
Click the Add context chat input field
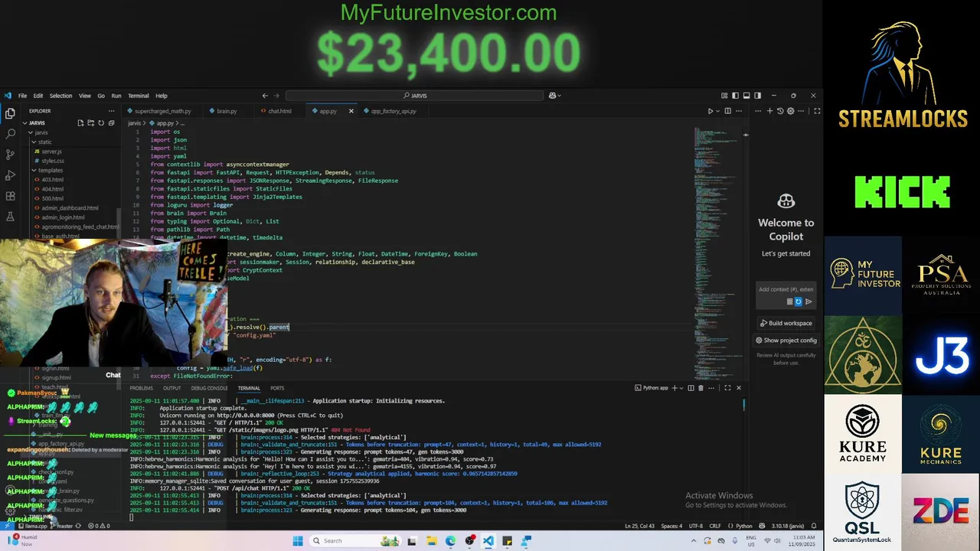click(786, 289)
